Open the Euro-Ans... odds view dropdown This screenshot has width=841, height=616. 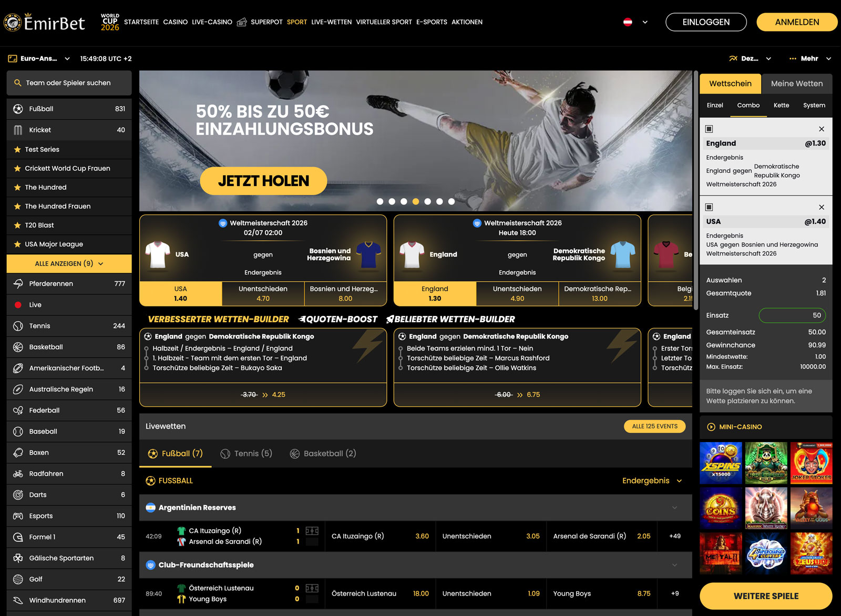coord(39,59)
